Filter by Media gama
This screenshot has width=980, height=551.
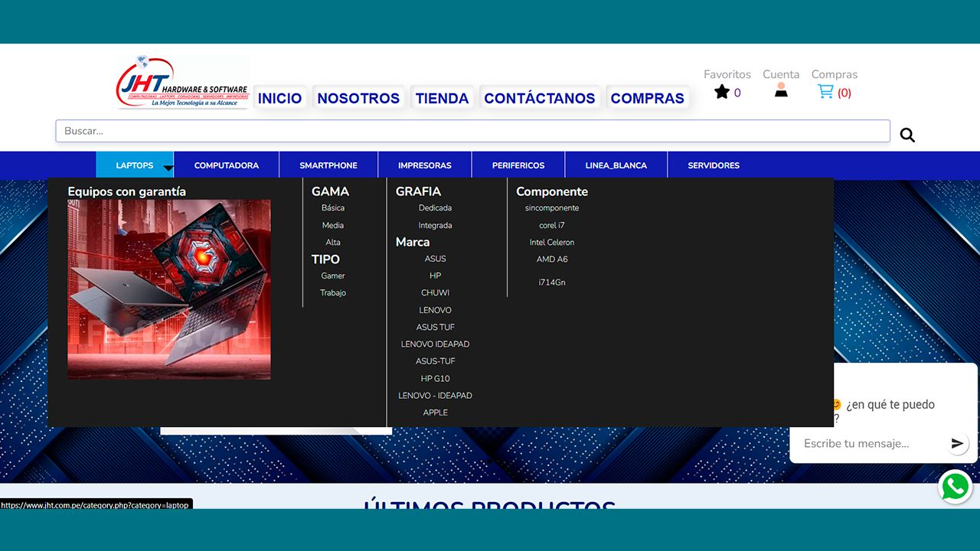click(333, 225)
